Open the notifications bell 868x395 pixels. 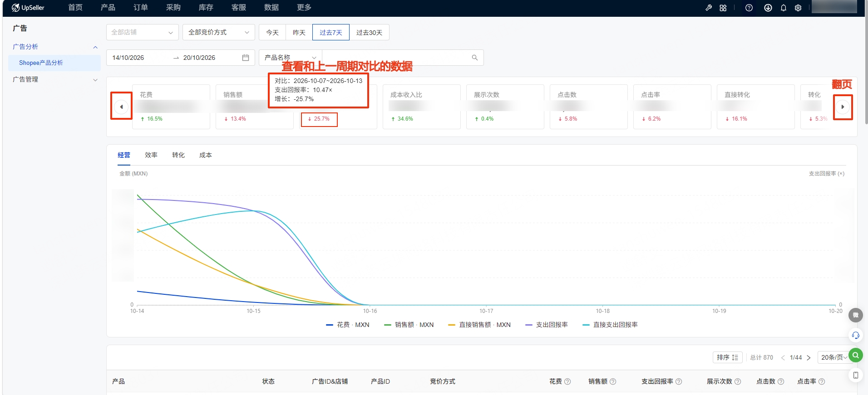784,8
